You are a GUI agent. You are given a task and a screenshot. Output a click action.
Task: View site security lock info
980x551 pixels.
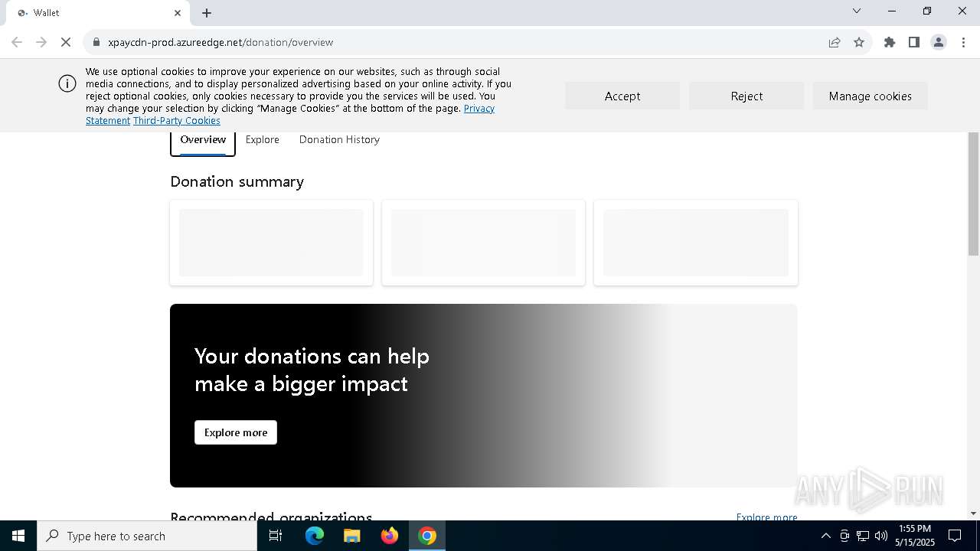pos(96,42)
